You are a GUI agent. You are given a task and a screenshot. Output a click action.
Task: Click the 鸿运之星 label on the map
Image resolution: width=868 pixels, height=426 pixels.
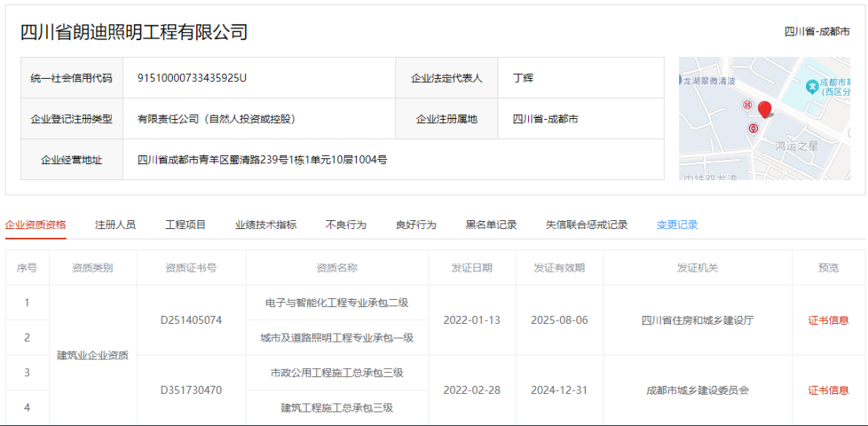click(796, 147)
